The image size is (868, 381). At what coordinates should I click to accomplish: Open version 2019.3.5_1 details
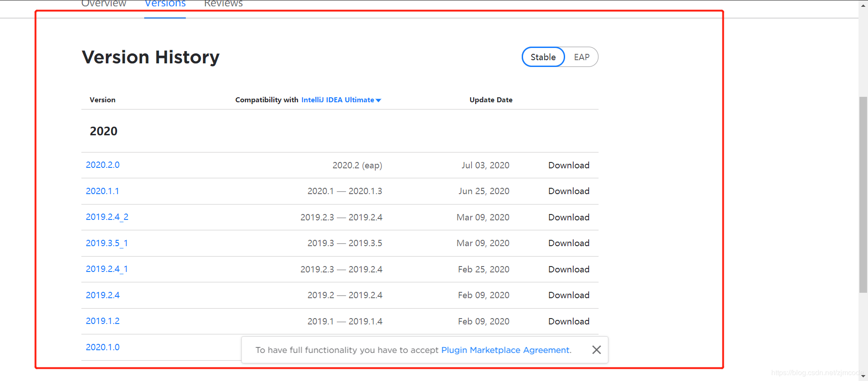(107, 243)
